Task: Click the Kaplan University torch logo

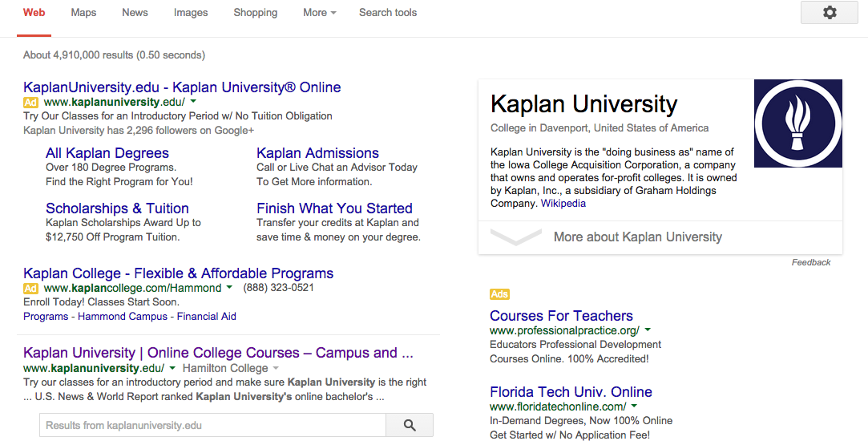Action: (x=798, y=123)
